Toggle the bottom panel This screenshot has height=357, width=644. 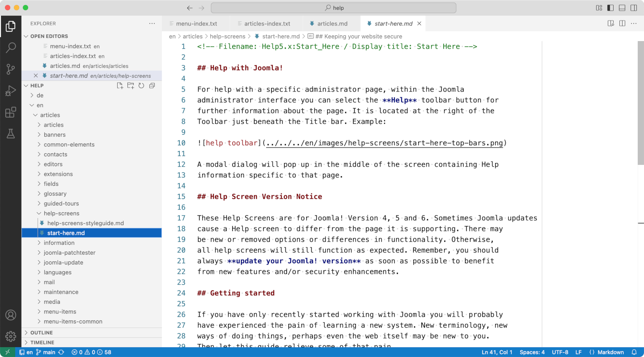pyautogui.click(x=622, y=8)
